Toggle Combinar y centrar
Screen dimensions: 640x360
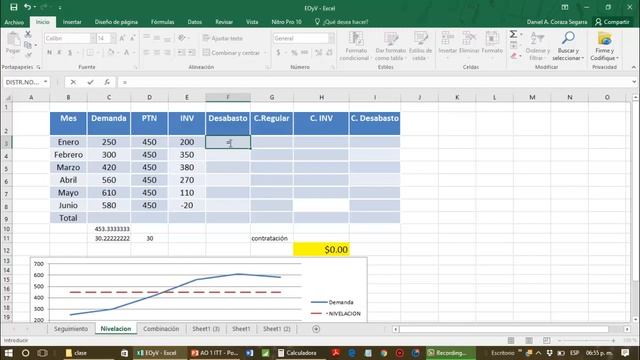click(x=231, y=53)
